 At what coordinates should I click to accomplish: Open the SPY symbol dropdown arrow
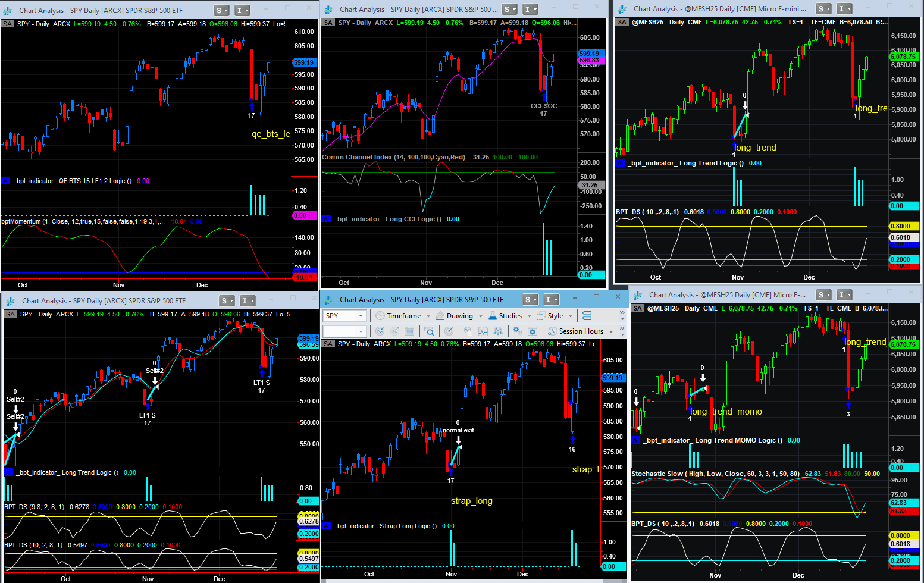360,316
